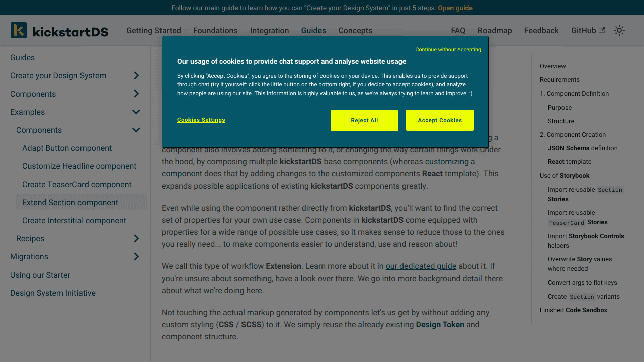Jump to Create Section variants

tap(584, 296)
